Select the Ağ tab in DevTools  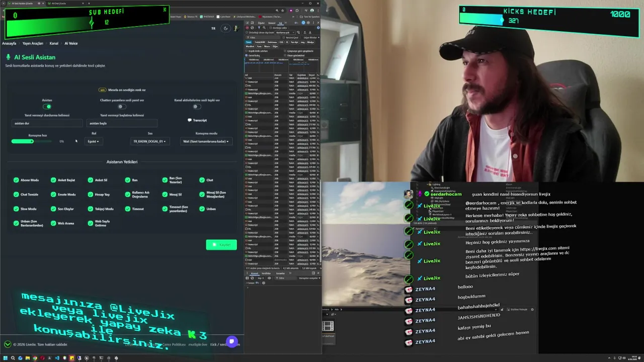coord(280,23)
